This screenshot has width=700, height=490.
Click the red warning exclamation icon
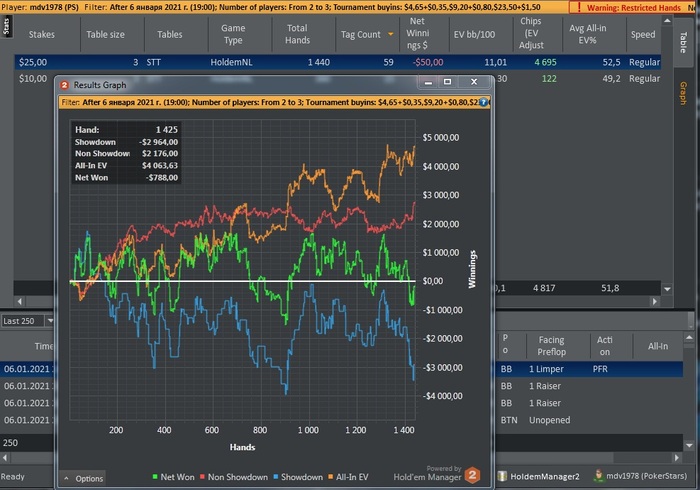point(579,7)
